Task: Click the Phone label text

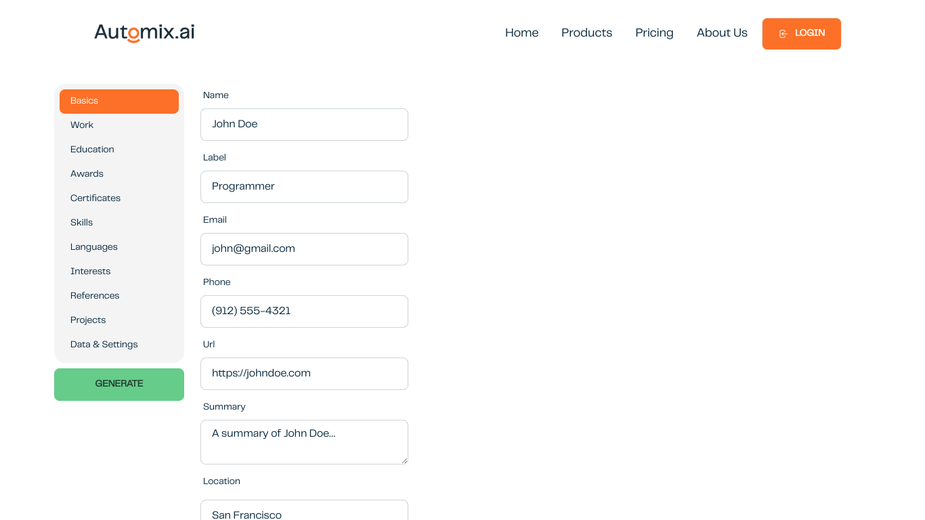Action: tap(217, 282)
